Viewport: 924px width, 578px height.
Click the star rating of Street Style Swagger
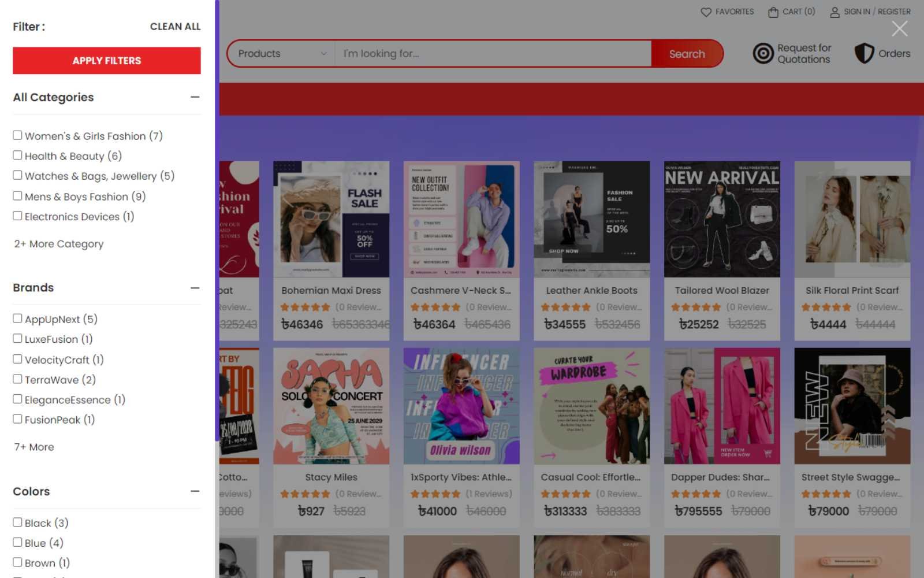826,494
